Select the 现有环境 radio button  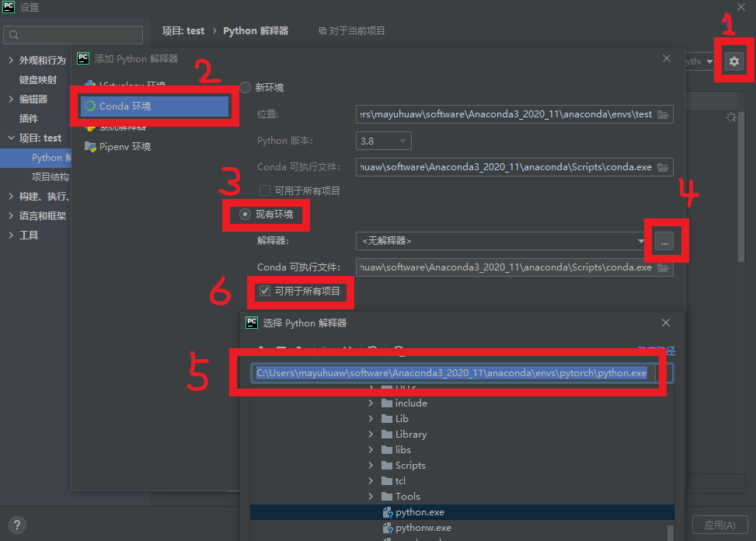pyautogui.click(x=245, y=214)
